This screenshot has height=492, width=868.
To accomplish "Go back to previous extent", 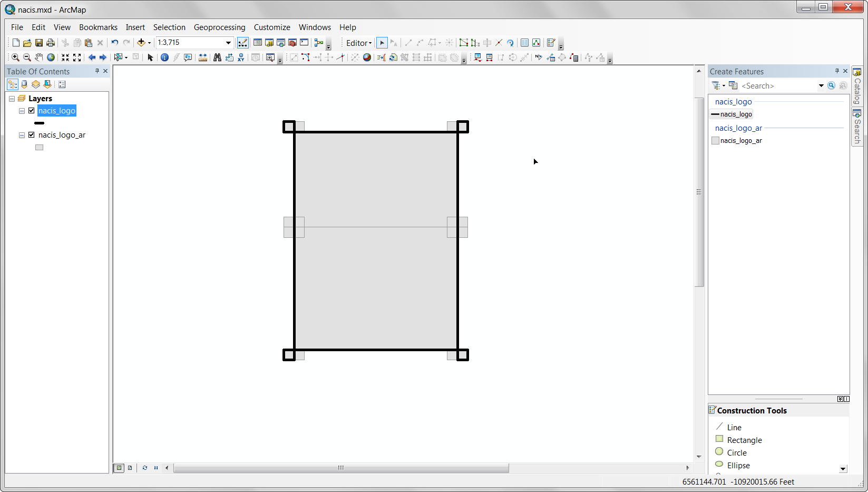I will [x=92, y=57].
